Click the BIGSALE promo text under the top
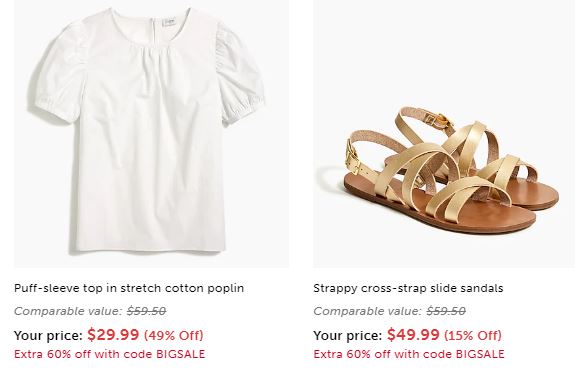575x369 pixels. click(109, 354)
